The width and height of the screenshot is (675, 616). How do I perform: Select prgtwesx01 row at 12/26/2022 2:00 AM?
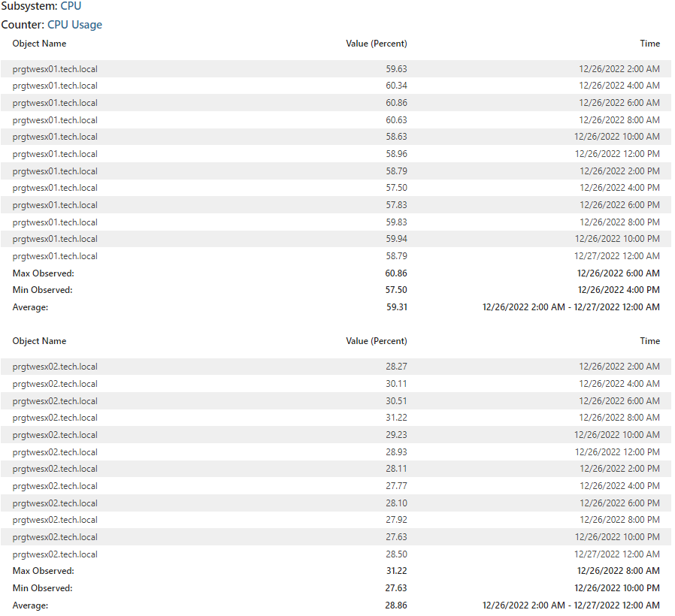coord(336,69)
